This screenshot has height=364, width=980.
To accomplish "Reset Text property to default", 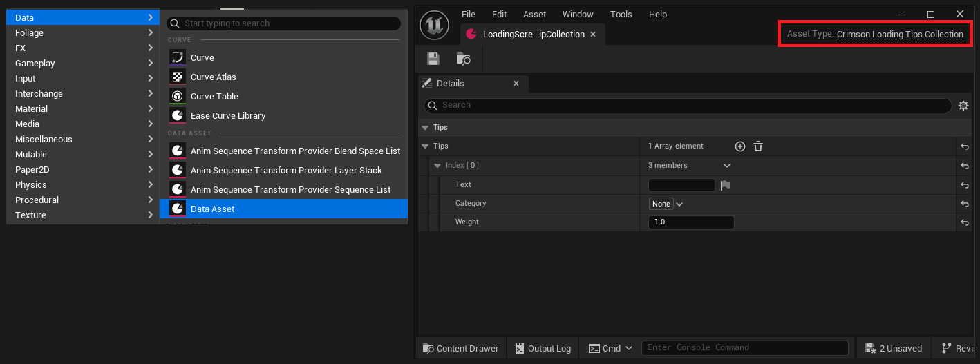I will pos(964,185).
